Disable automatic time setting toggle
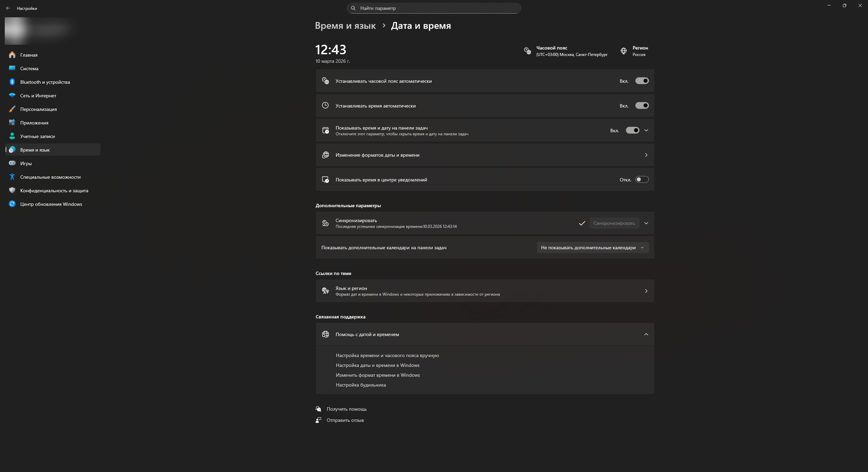This screenshot has width=868, height=472. 642,106
